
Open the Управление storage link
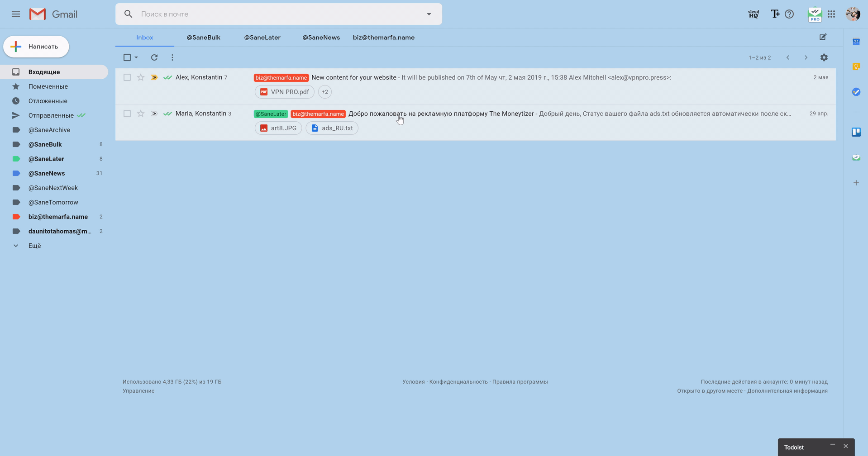pyautogui.click(x=138, y=391)
